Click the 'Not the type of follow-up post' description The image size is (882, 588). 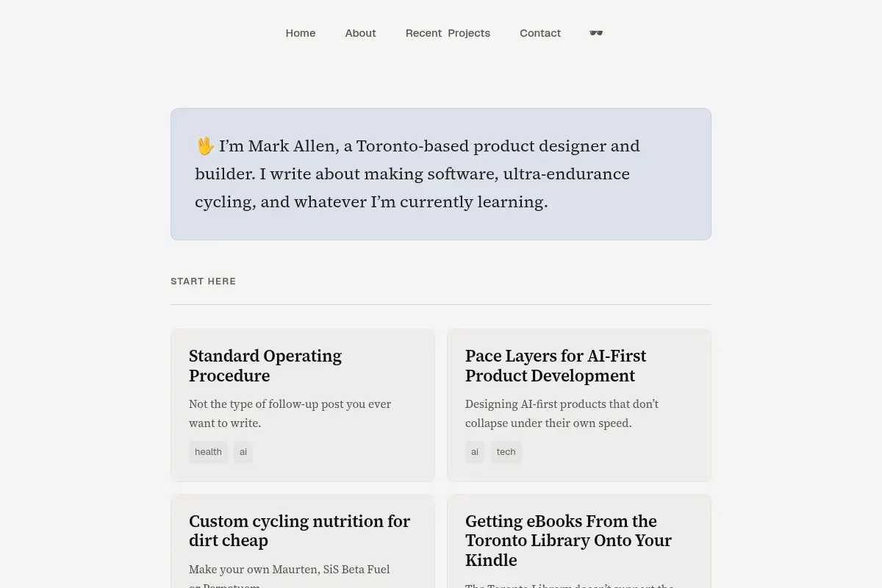click(x=290, y=414)
